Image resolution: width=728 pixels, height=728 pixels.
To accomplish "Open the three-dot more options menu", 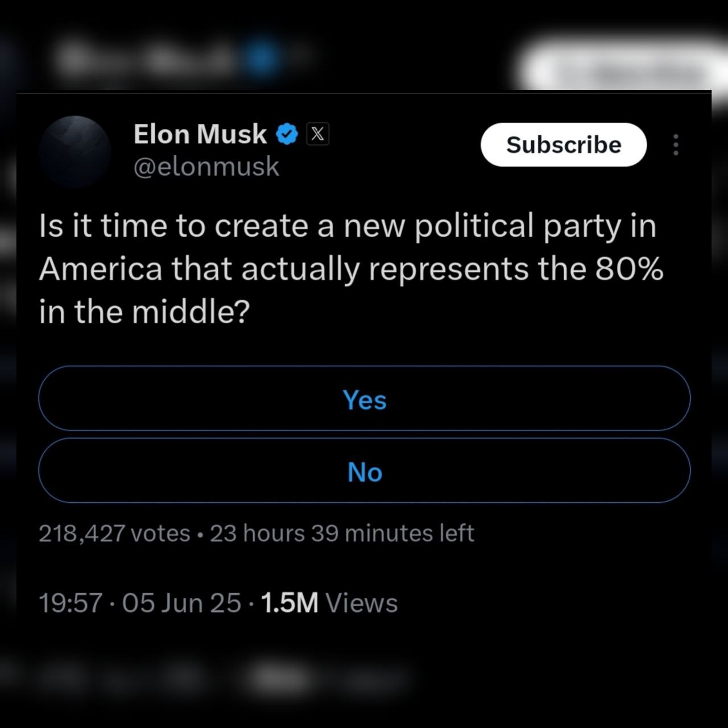I will coord(676,145).
